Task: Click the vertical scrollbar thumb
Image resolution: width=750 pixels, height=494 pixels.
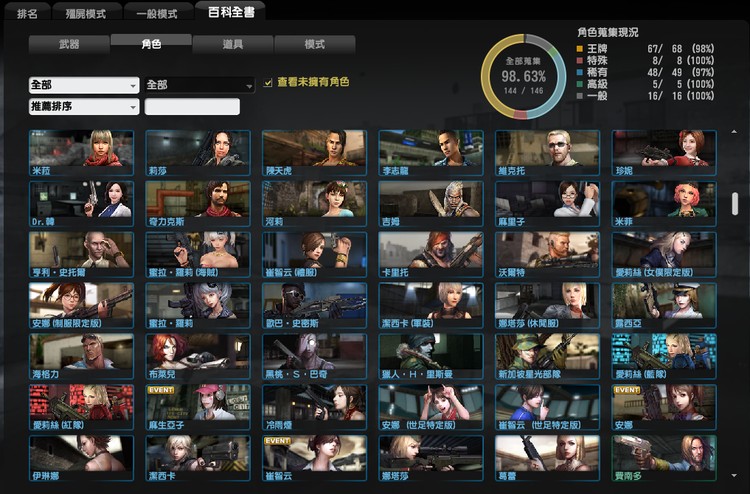Action: (735, 203)
